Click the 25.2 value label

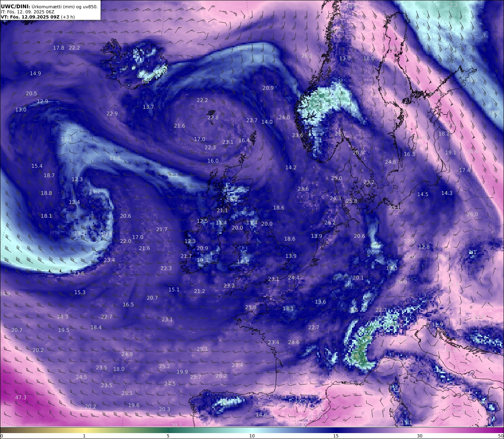tap(165, 367)
